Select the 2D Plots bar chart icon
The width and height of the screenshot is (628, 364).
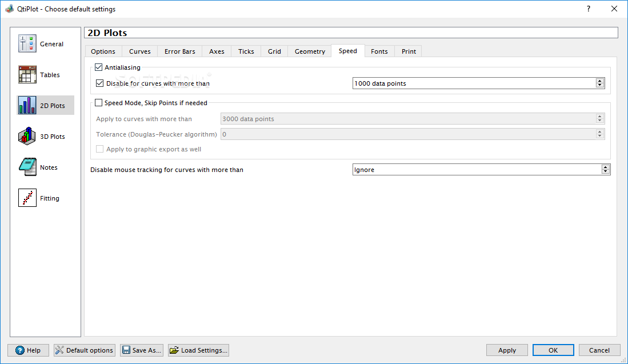pyautogui.click(x=27, y=105)
